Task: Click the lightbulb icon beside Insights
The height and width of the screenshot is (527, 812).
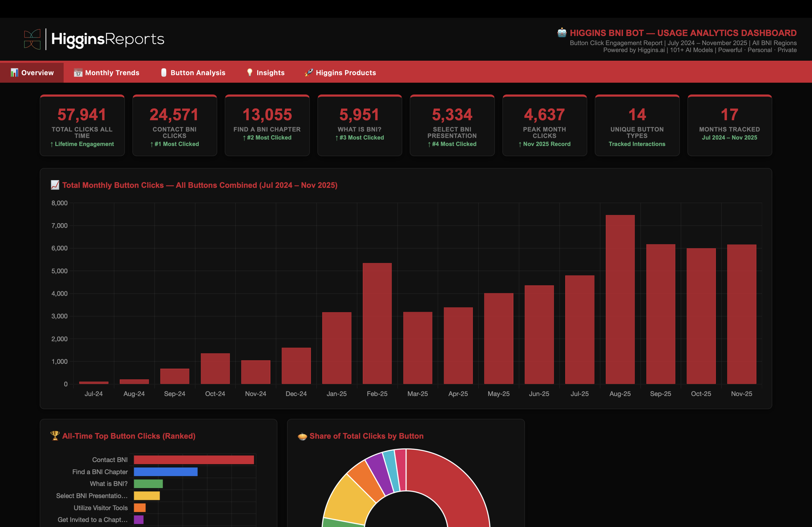Action: (x=250, y=72)
